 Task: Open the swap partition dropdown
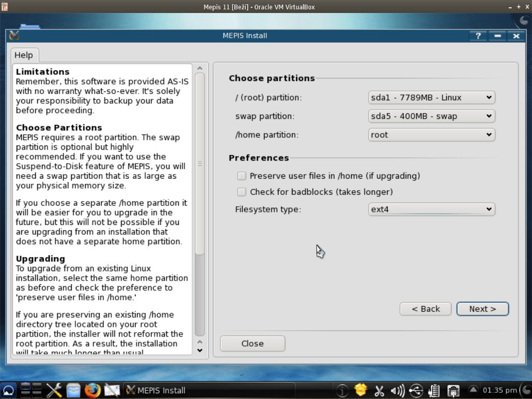tap(432, 116)
